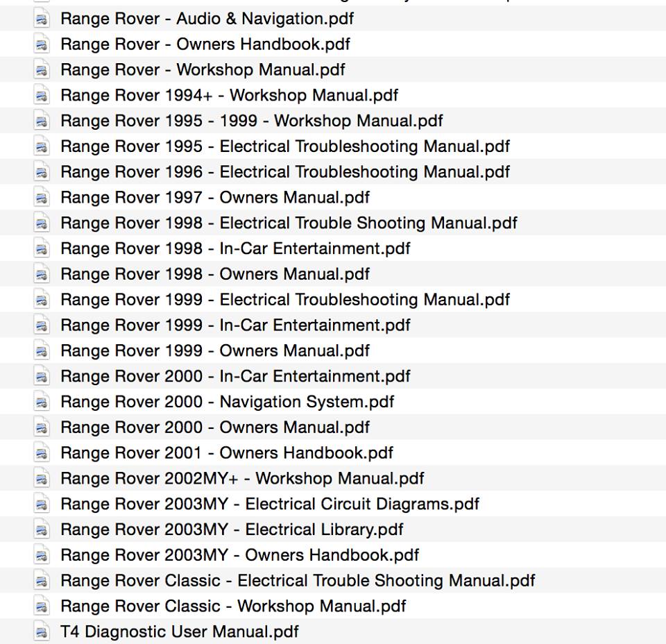Click the icon for Range Rover 1998 - In-Car Entertainment.pdf
666x644 pixels.
[42, 248]
